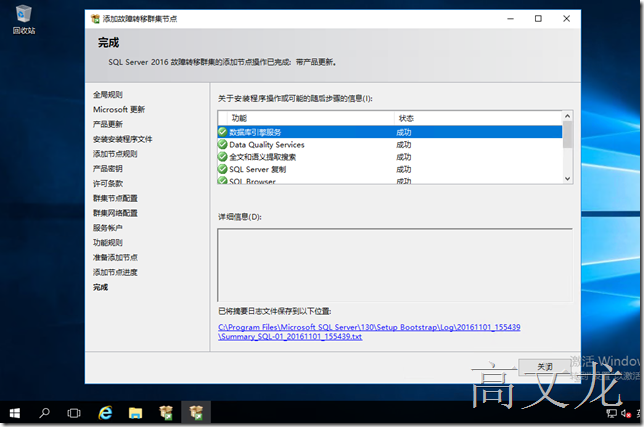Minimize the setup wizard window
The height and width of the screenshot is (427, 644).
[x=510, y=18]
